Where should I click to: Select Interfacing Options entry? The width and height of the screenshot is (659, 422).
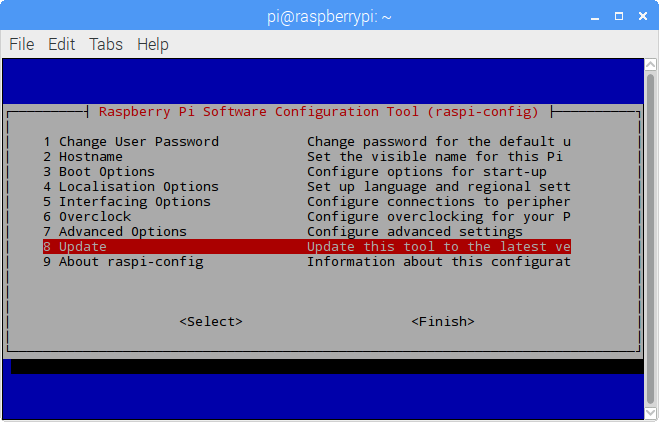[306, 202]
